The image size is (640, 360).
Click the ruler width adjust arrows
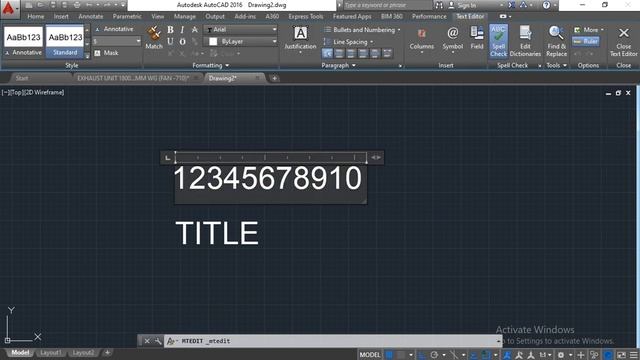coord(376,158)
